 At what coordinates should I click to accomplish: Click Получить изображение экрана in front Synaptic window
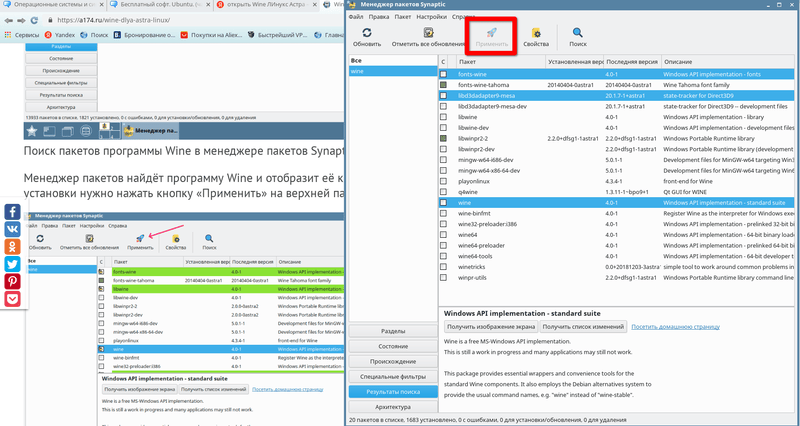pyautogui.click(x=491, y=327)
